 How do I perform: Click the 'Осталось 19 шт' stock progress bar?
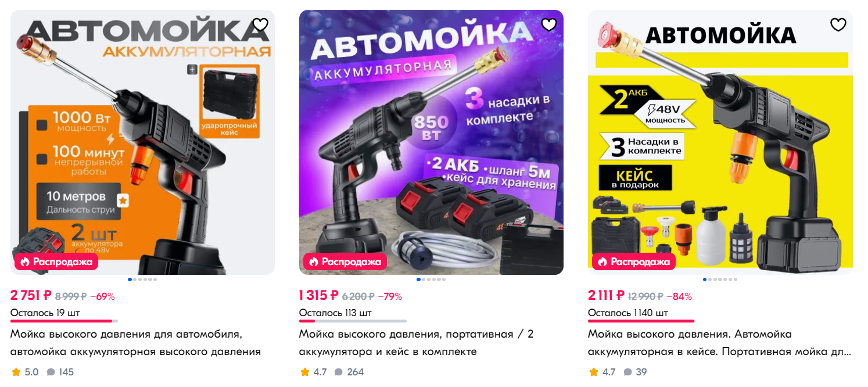[64, 321]
